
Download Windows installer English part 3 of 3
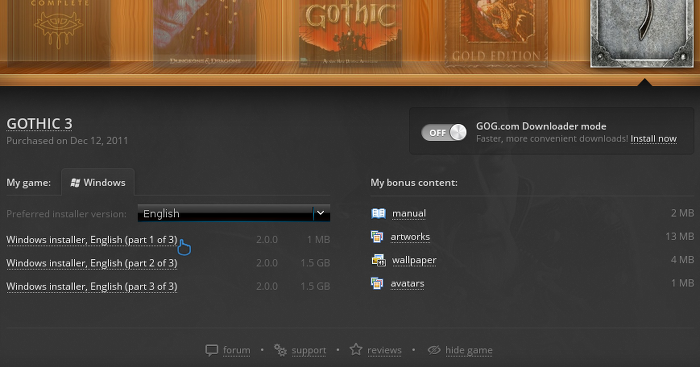pyautogui.click(x=92, y=286)
